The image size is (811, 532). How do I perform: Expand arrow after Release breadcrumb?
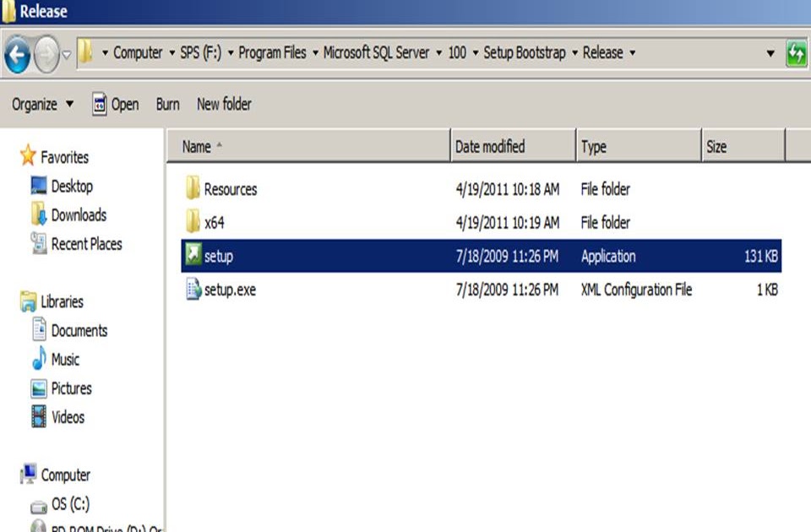pos(632,52)
